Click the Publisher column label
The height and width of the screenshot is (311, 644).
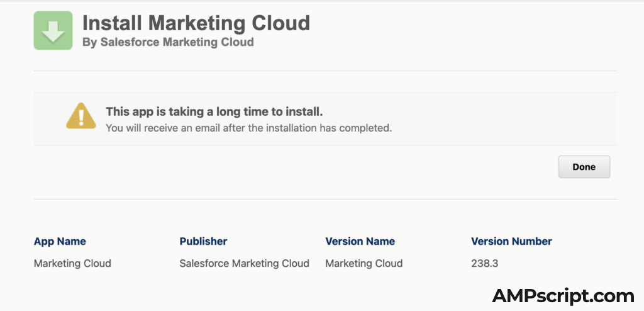203,242
